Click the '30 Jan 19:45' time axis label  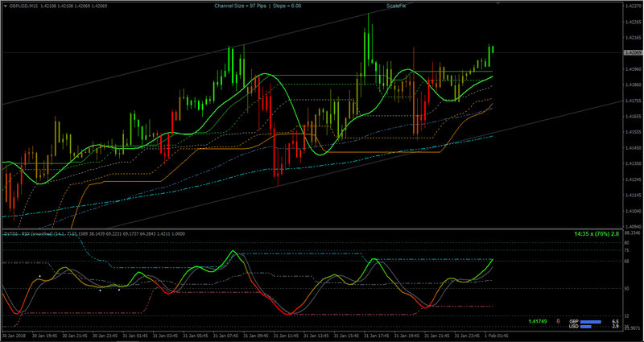(46, 336)
